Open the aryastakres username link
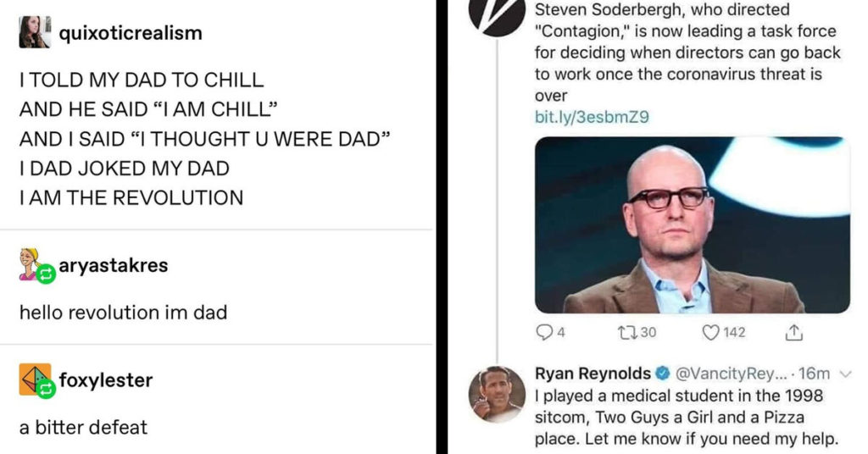The width and height of the screenshot is (868, 454). pos(114,265)
